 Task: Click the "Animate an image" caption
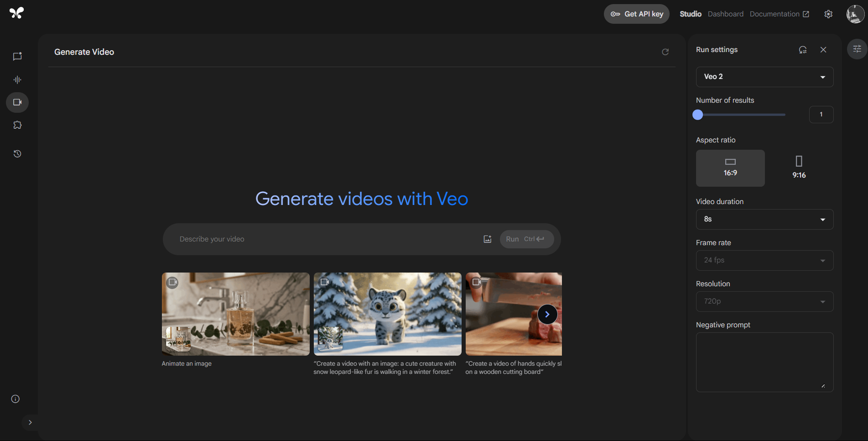(x=187, y=364)
